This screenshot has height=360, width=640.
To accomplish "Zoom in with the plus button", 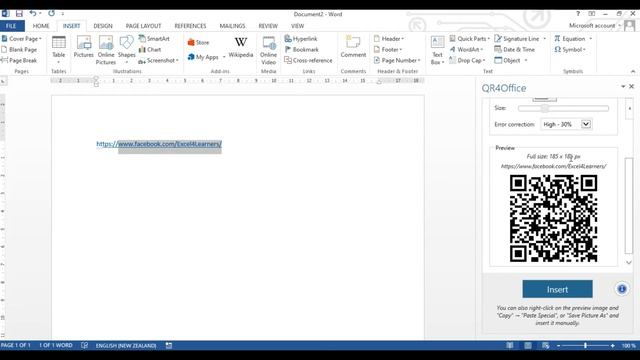I will coord(613,345).
